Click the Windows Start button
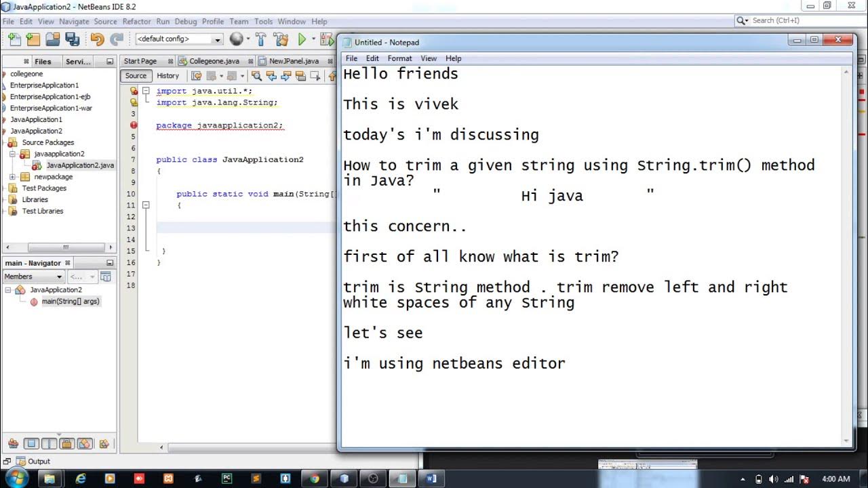Viewport: 868px width, 488px height. (x=16, y=479)
